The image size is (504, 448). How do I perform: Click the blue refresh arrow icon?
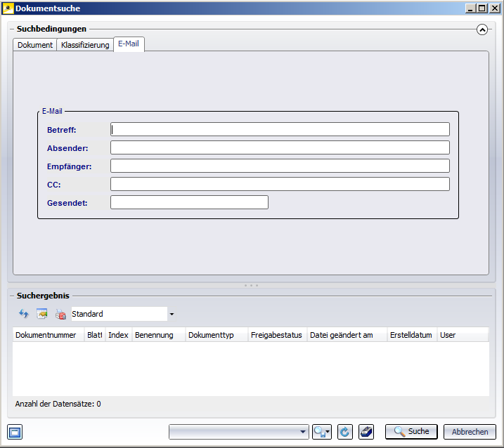(345, 432)
